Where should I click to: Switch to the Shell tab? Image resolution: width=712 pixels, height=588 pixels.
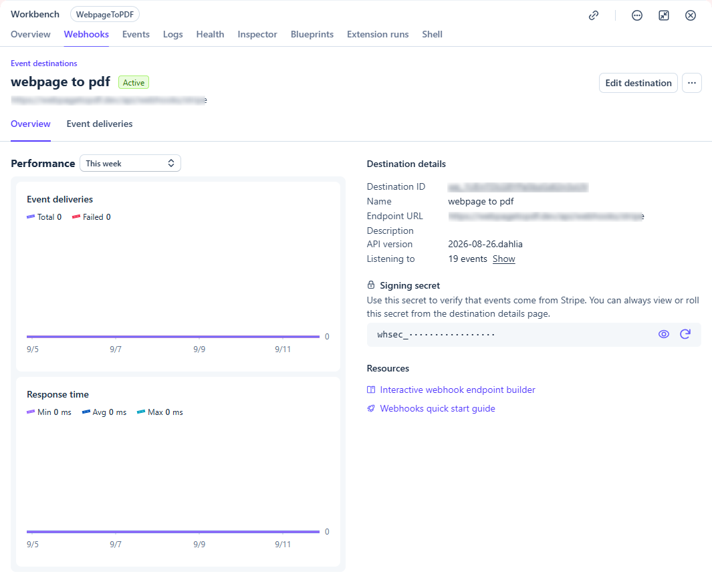pos(432,35)
